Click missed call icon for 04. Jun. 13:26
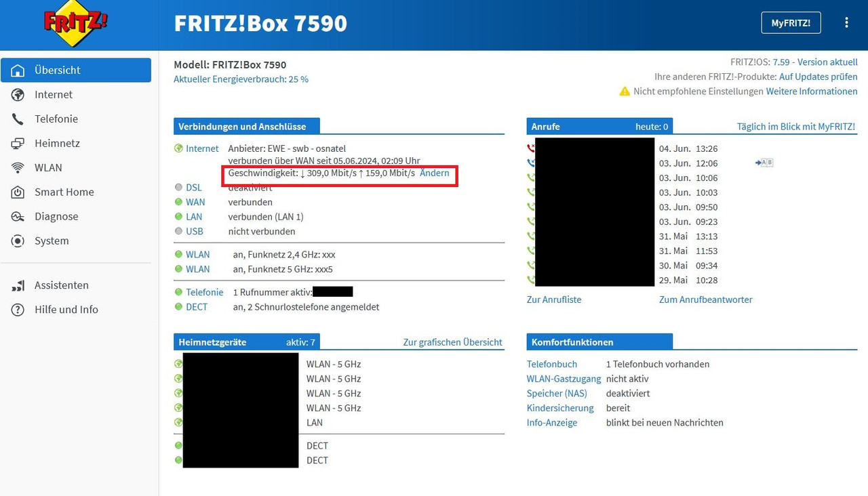Viewport: 868px width, 496px height. coord(530,148)
